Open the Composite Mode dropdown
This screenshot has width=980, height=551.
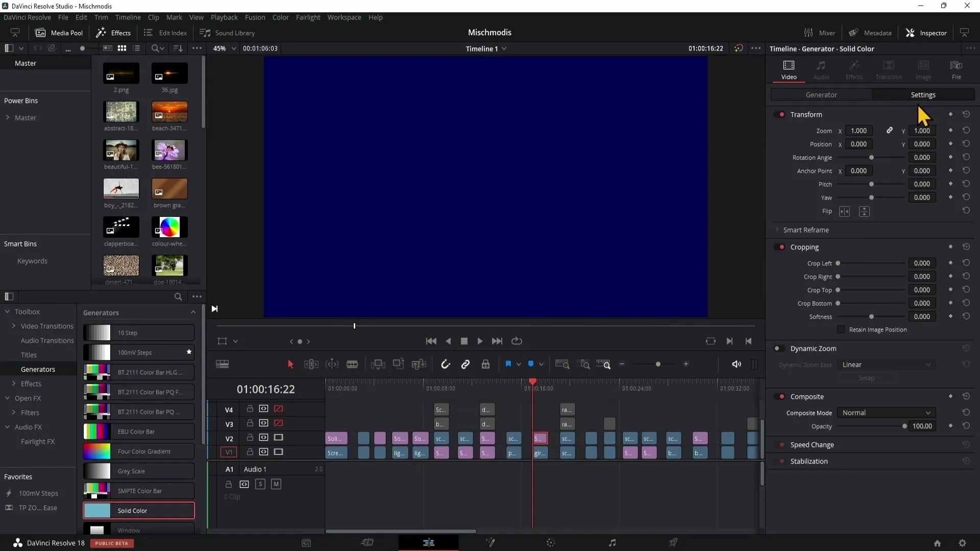click(886, 412)
